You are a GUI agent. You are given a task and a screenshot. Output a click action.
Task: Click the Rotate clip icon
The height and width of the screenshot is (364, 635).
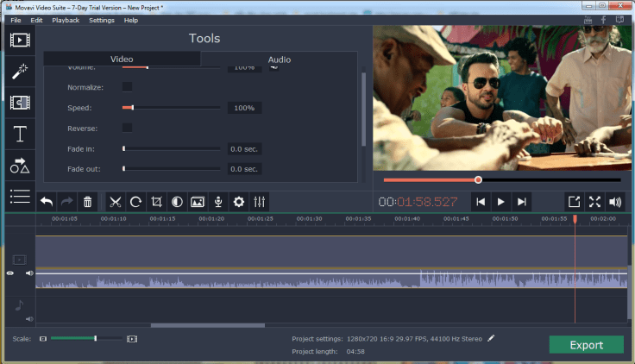135,202
